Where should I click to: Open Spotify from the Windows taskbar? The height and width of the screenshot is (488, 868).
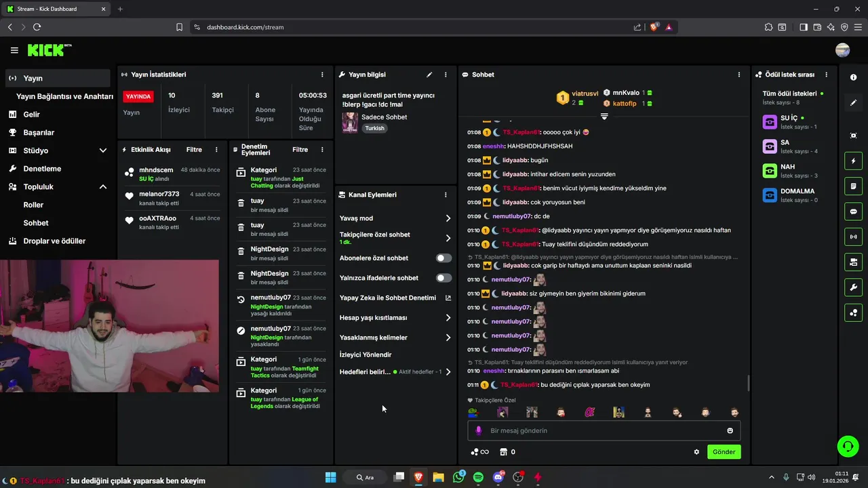[478, 477]
